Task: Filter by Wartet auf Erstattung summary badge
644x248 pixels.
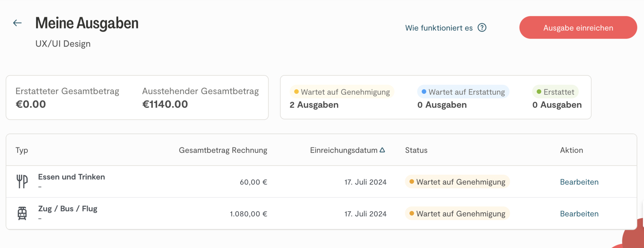Action: (x=463, y=92)
